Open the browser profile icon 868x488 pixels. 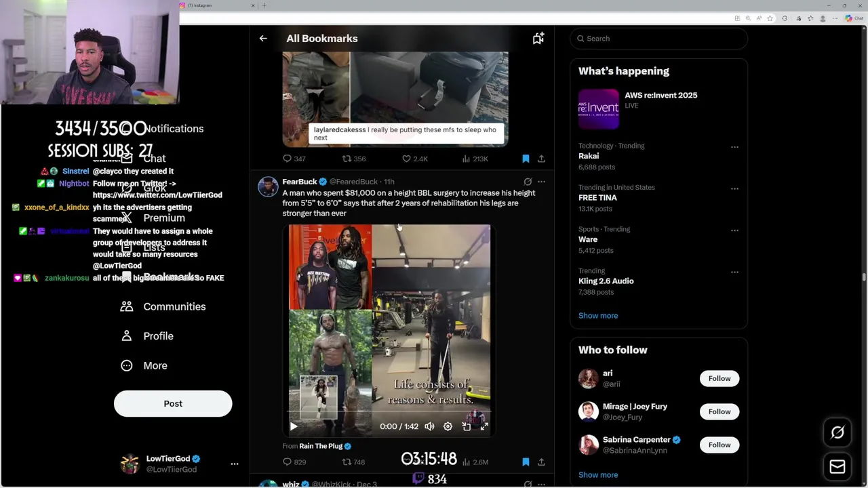(x=824, y=18)
